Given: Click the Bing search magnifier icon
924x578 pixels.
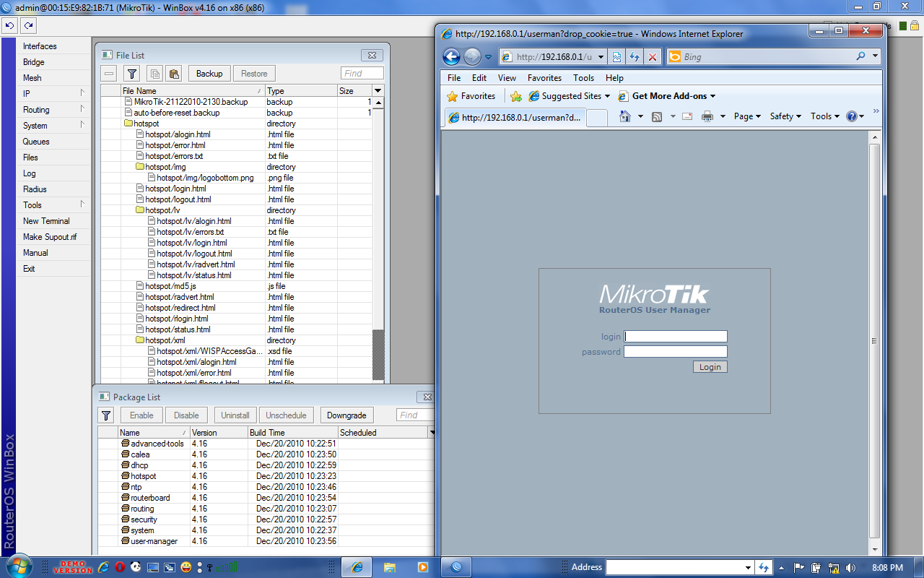Looking at the screenshot, I should [x=860, y=56].
